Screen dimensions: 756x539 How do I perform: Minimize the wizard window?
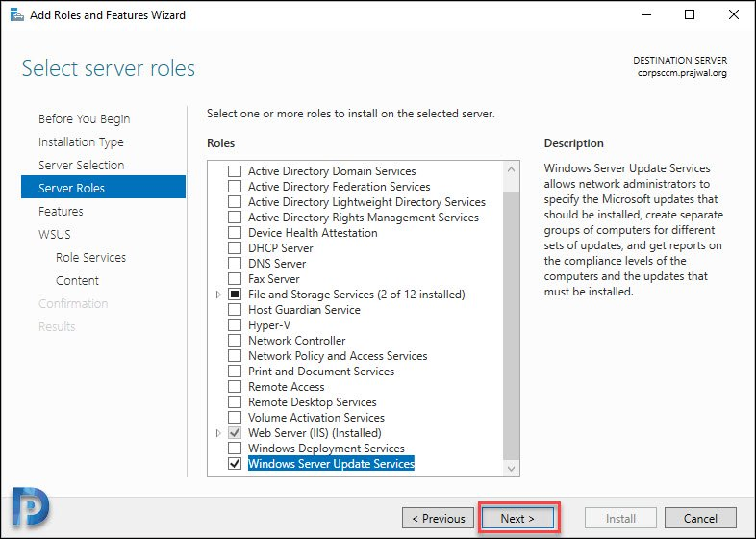646,15
